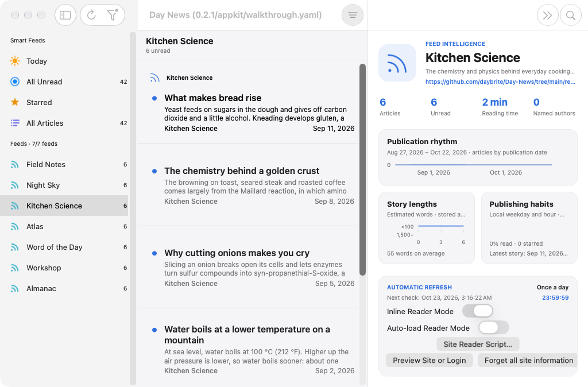Screen dimensions: 588x387
Task: Click unread dot for What makes bread rise
Action: click(154, 98)
